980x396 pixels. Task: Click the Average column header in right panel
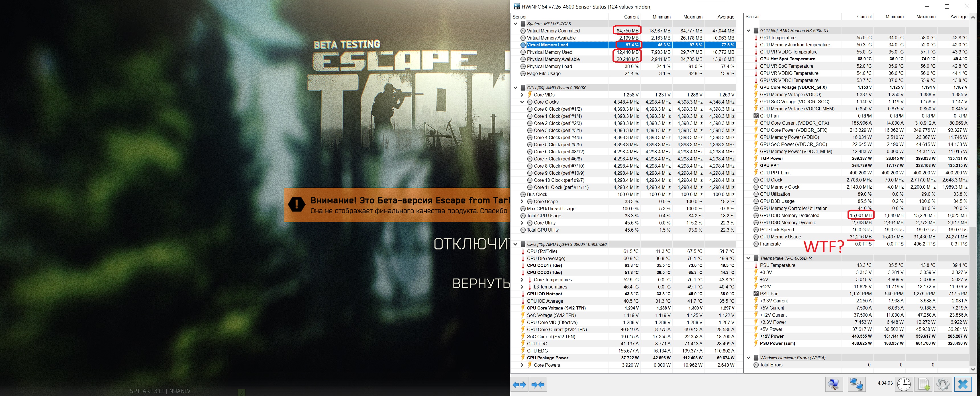tap(958, 17)
